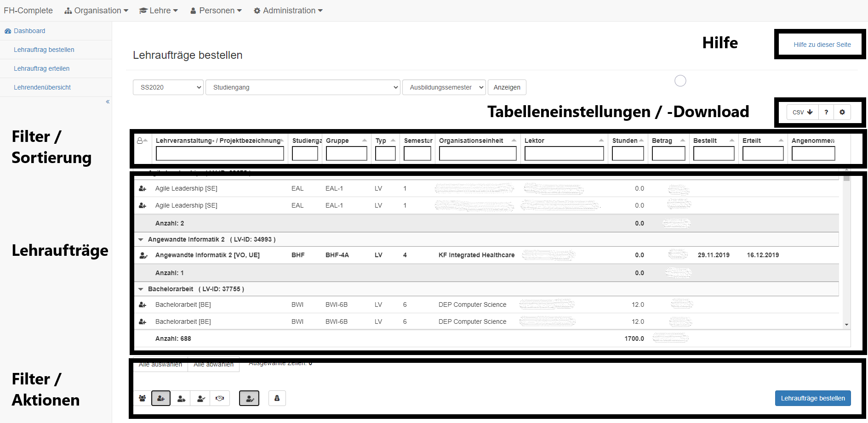Click the Lektor column filter field
868x423 pixels.
tap(564, 153)
